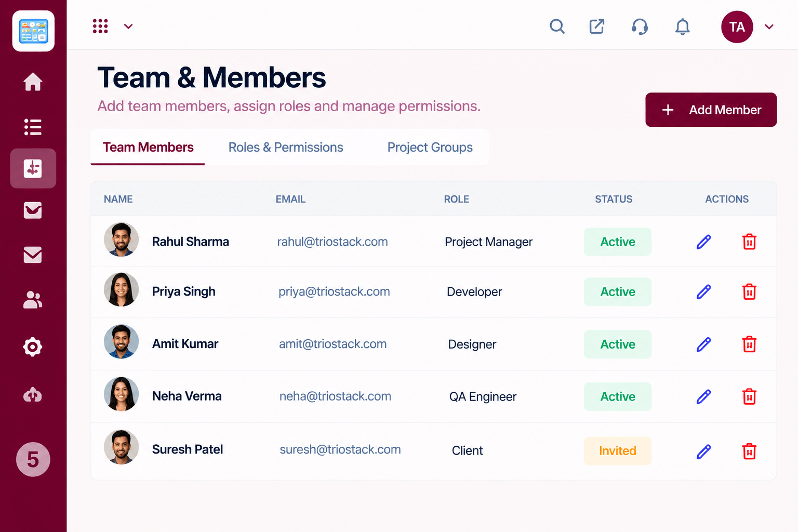Click the Invited status badge
Image resolution: width=798 pixels, height=532 pixels.
(618, 451)
